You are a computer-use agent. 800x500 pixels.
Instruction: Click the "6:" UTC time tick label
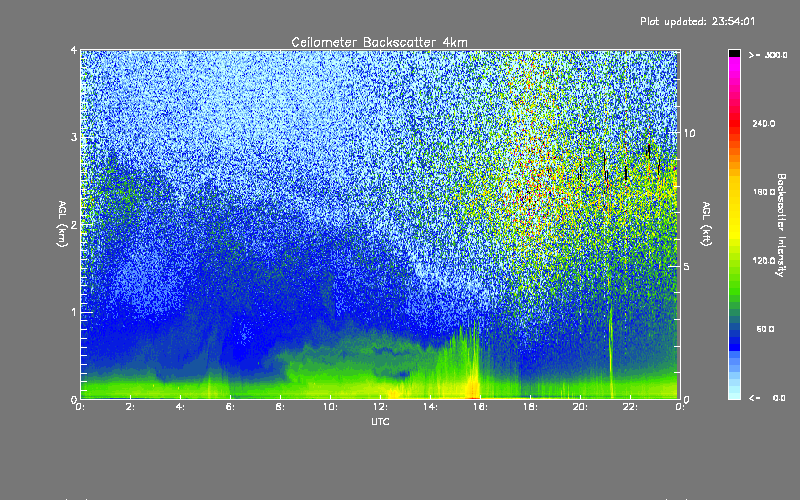point(230,407)
